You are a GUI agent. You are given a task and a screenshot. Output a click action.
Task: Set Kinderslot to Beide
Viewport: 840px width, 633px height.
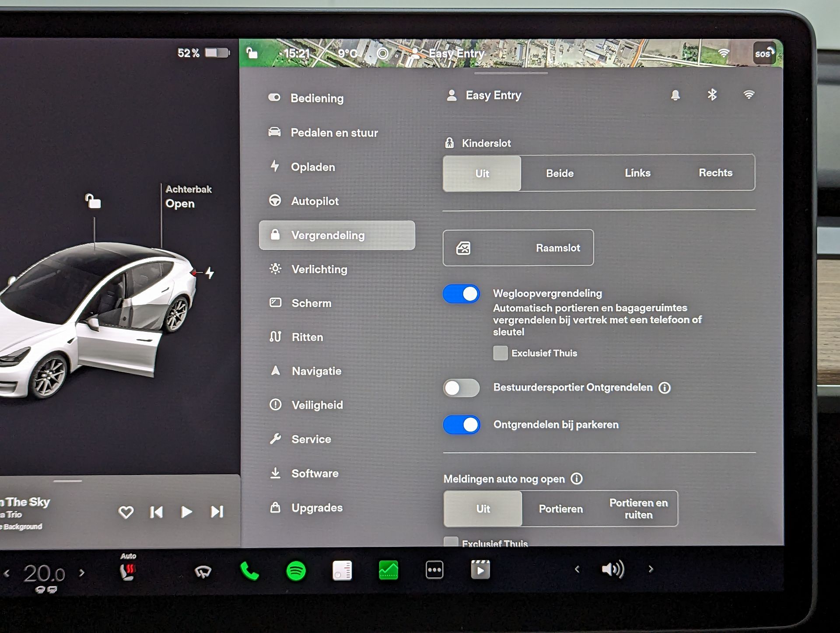(x=560, y=173)
